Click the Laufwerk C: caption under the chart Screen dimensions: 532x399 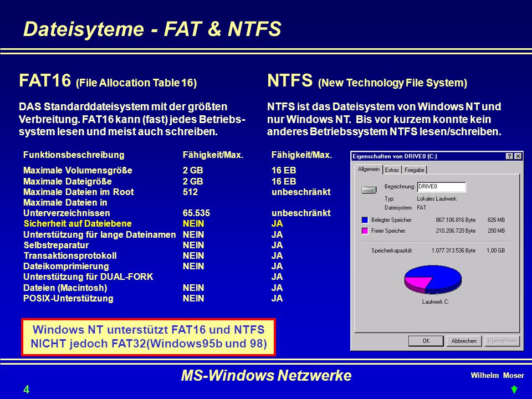436,301
